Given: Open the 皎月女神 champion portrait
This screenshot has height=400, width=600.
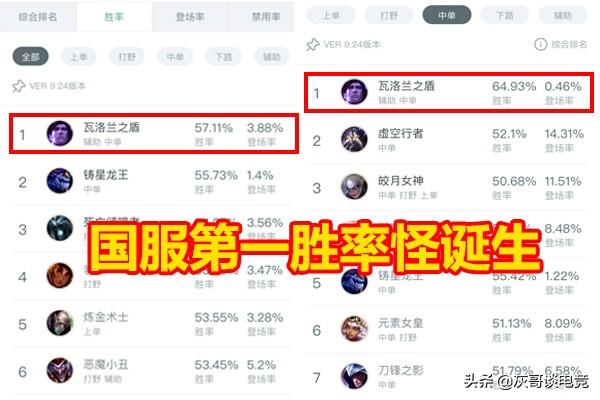Looking at the screenshot, I should pos(354,186).
